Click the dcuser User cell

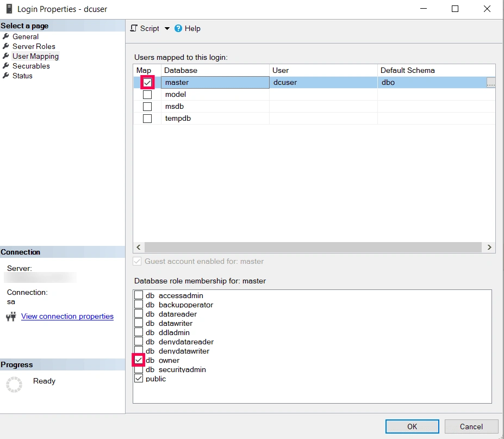[323, 83]
